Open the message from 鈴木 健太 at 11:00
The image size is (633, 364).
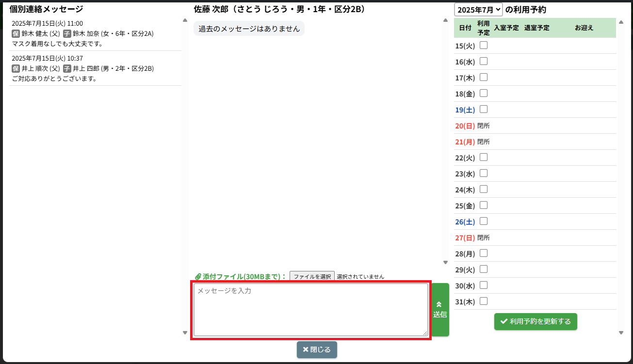(x=95, y=33)
